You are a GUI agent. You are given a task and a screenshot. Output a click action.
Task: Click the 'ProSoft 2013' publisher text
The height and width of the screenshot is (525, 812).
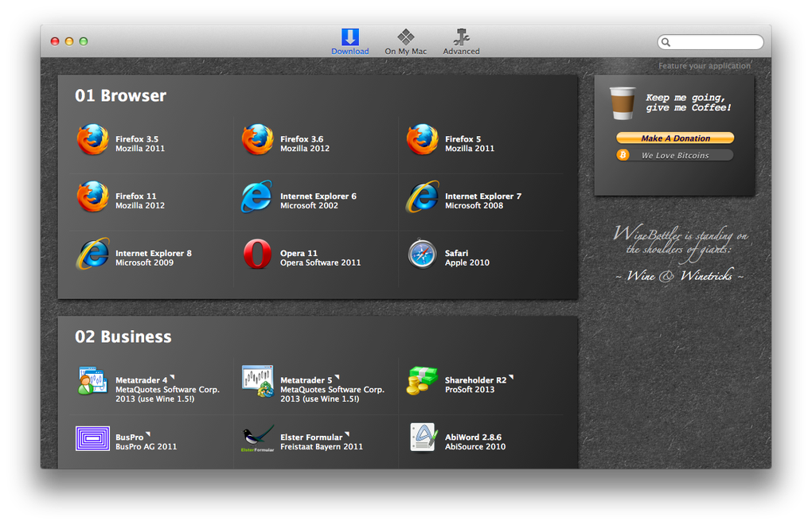coord(469,390)
